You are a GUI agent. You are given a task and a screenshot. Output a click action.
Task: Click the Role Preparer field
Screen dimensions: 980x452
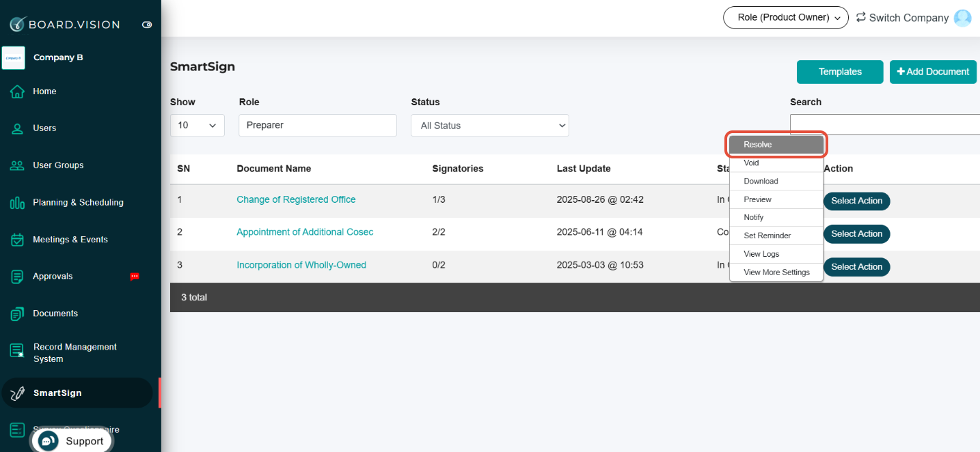click(x=318, y=126)
